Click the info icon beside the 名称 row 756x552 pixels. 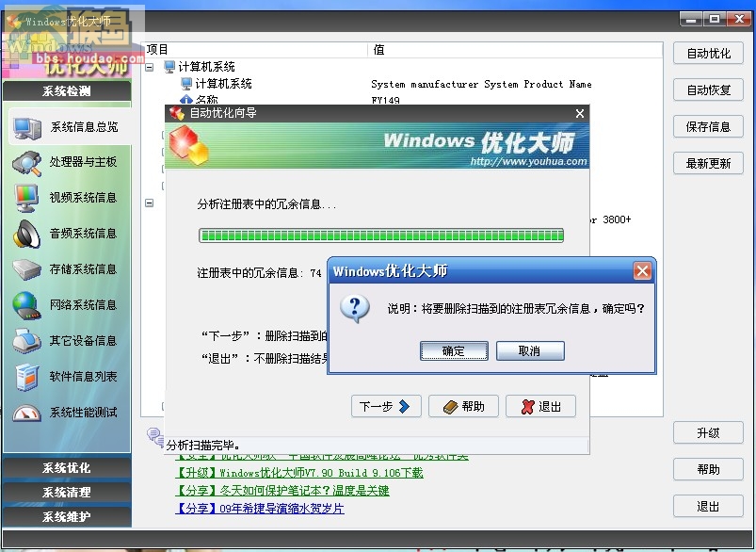point(186,100)
